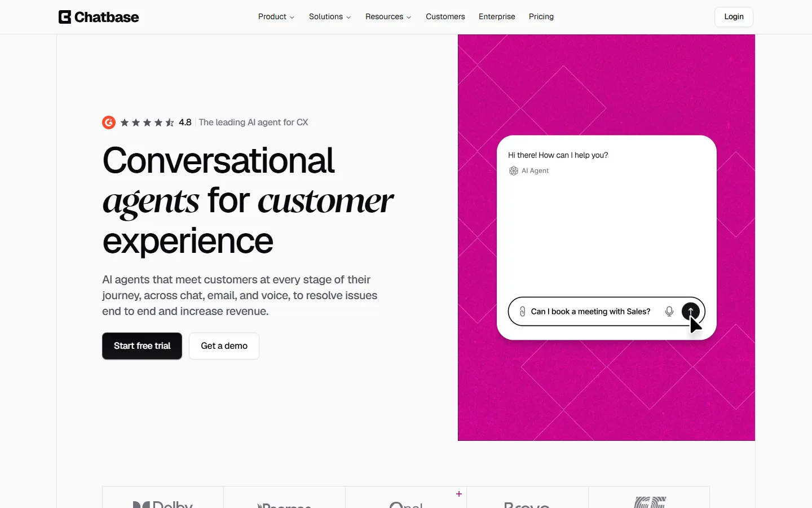Click the paperclip attachment icon in chat
This screenshot has height=508, width=812.
click(522, 312)
